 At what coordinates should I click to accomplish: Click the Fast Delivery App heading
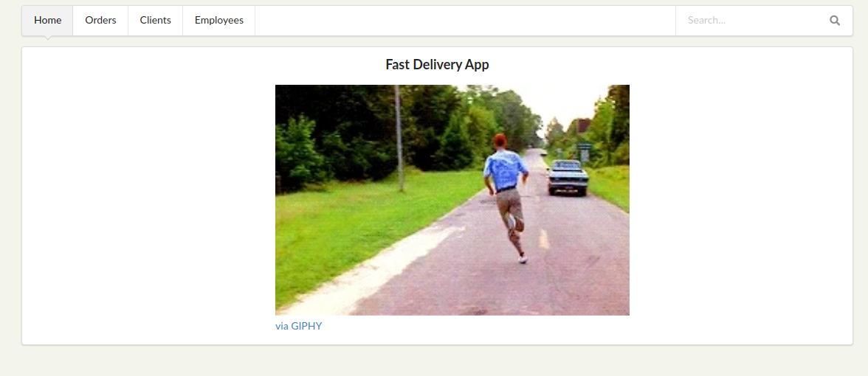click(437, 65)
